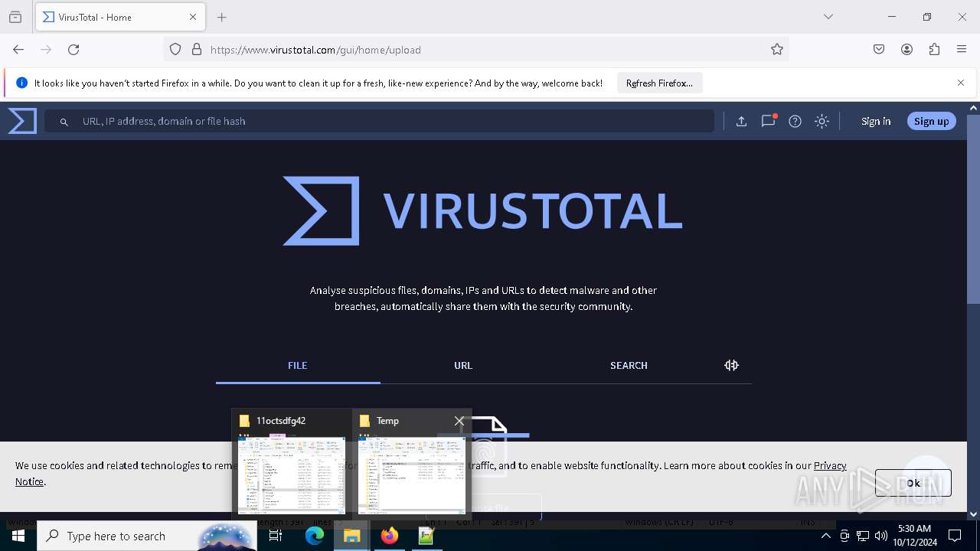Launch Microsoft Edge from taskbar
Image resolution: width=980 pixels, height=551 pixels.
point(315,536)
